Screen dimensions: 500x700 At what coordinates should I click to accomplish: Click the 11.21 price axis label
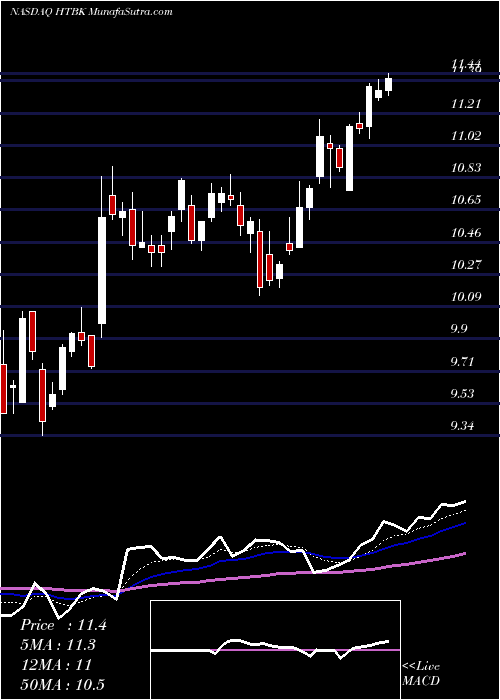[466, 104]
